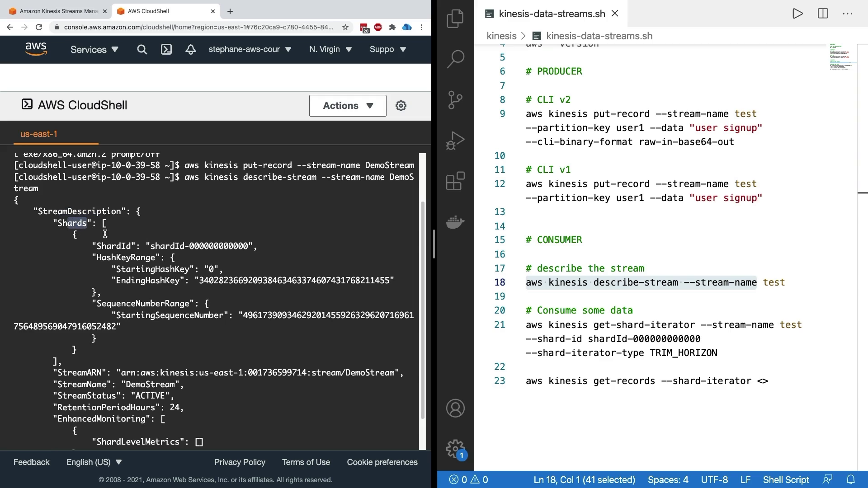
Task: Open the Search panel in the activity bar
Action: 455,59
